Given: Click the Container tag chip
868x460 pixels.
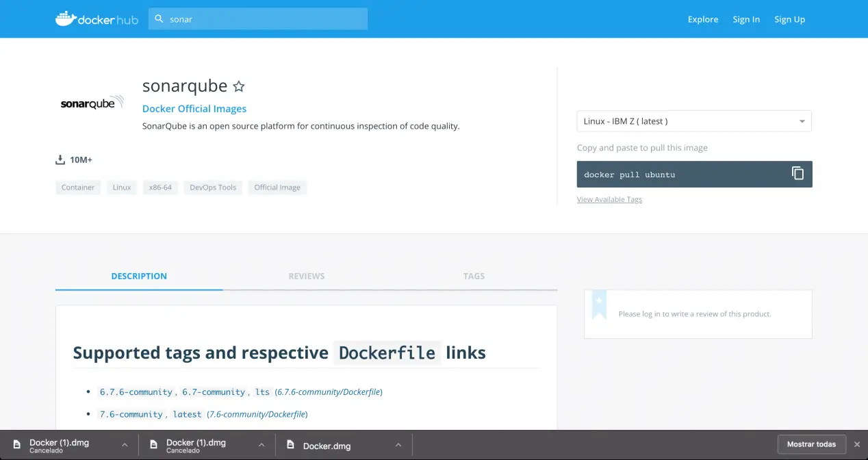Looking at the screenshot, I should pyautogui.click(x=78, y=187).
